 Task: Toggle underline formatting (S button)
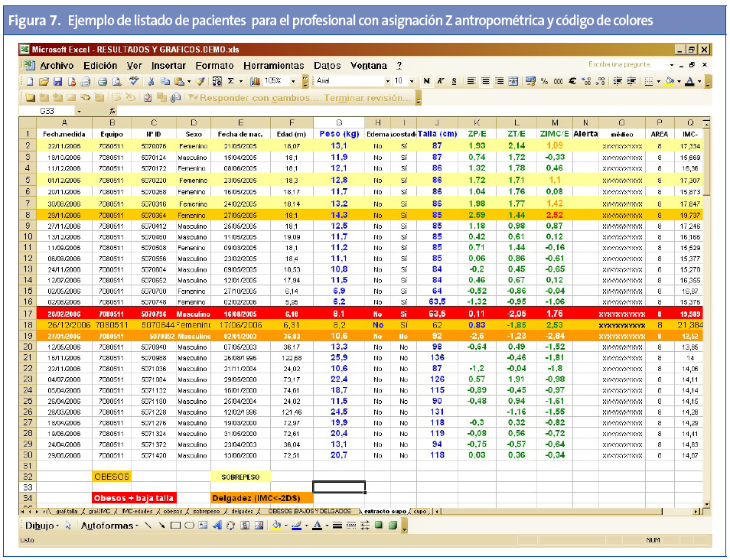(454, 81)
